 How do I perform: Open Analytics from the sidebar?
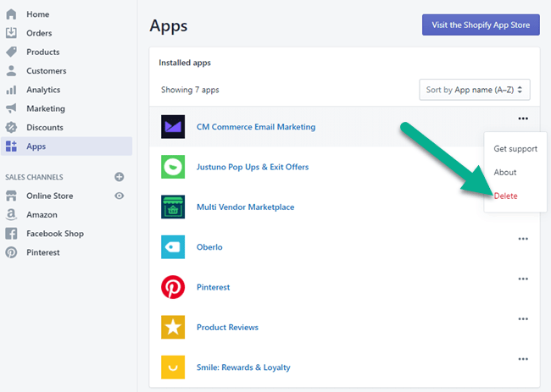click(x=43, y=90)
